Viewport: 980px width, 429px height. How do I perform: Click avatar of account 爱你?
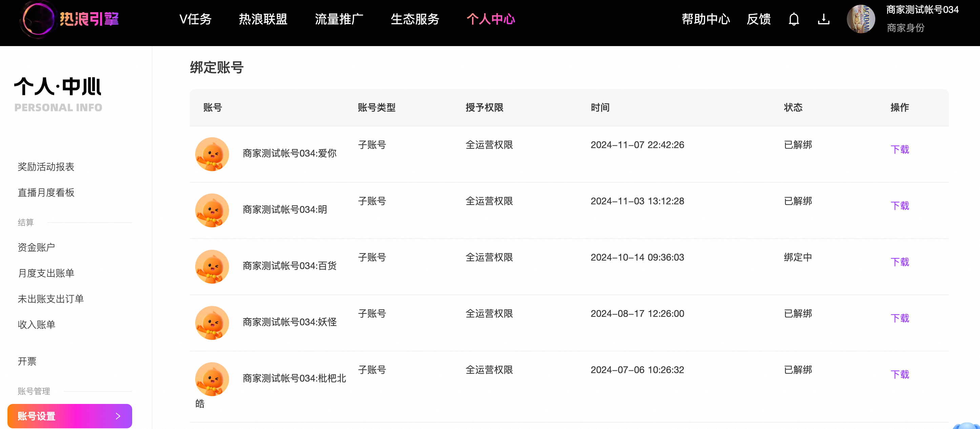pos(212,154)
